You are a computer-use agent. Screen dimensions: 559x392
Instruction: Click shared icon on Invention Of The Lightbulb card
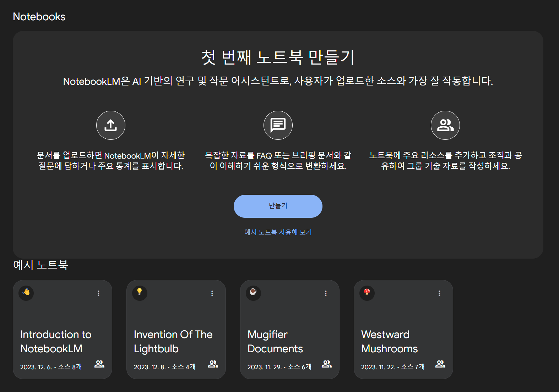click(213, 364)
